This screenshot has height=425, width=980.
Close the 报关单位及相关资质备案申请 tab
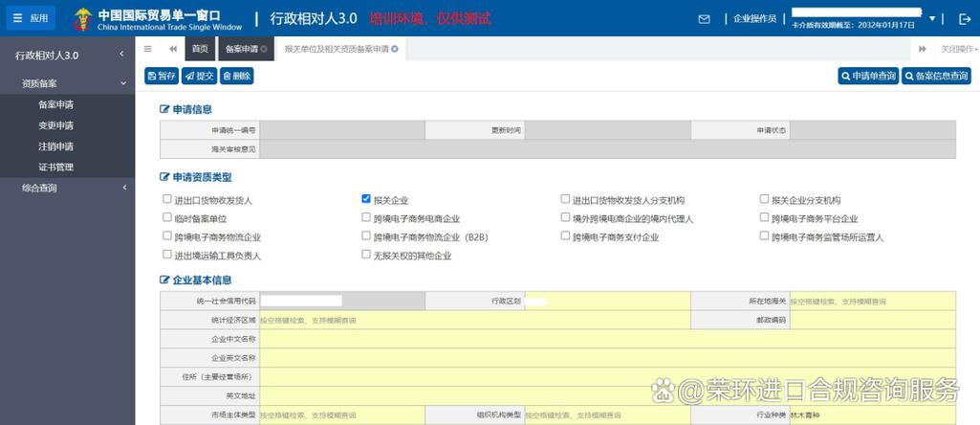(x=394, y=49)
